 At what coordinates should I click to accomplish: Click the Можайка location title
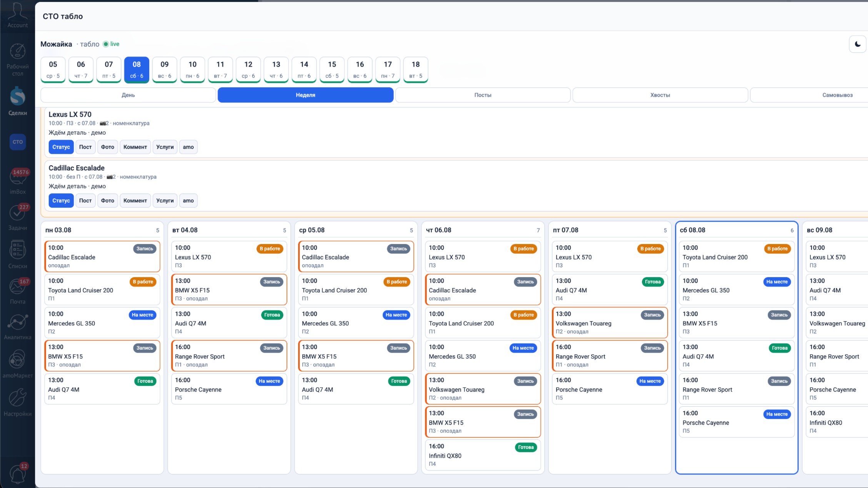(x=56, y=44)
